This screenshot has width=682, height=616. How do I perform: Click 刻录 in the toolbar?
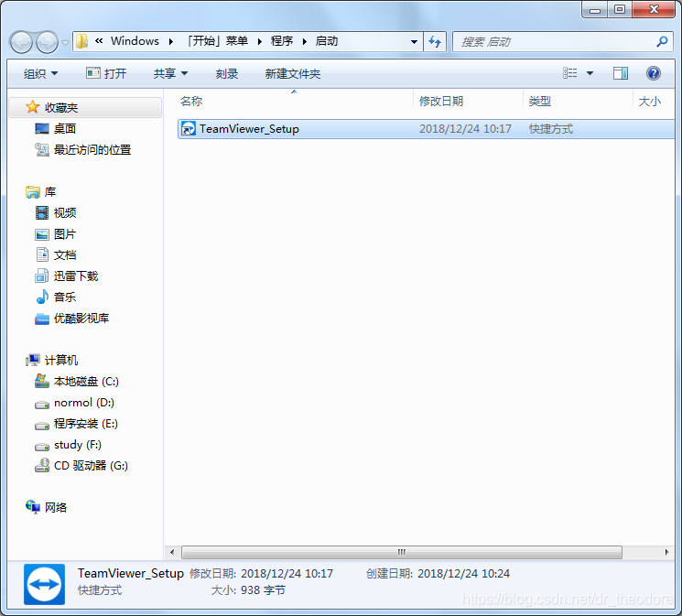(x=227, y=73)
